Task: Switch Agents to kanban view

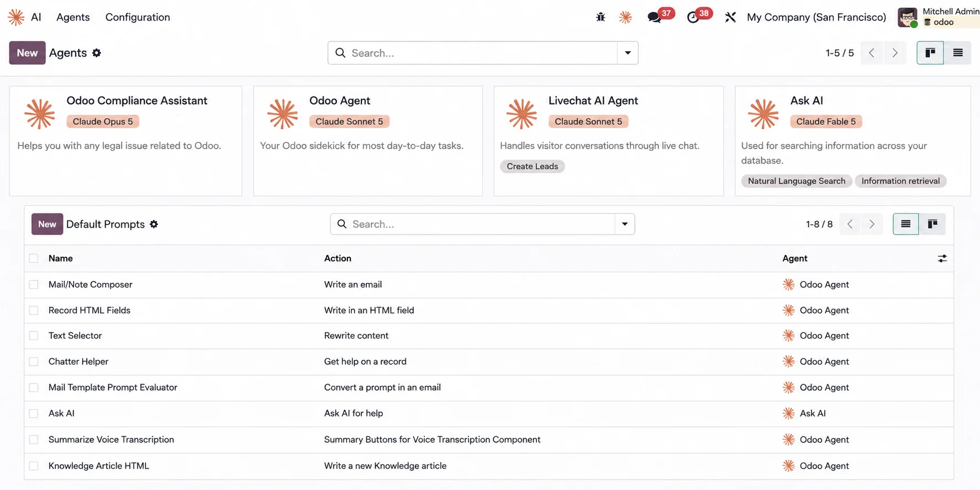Action: coord(930,53)
